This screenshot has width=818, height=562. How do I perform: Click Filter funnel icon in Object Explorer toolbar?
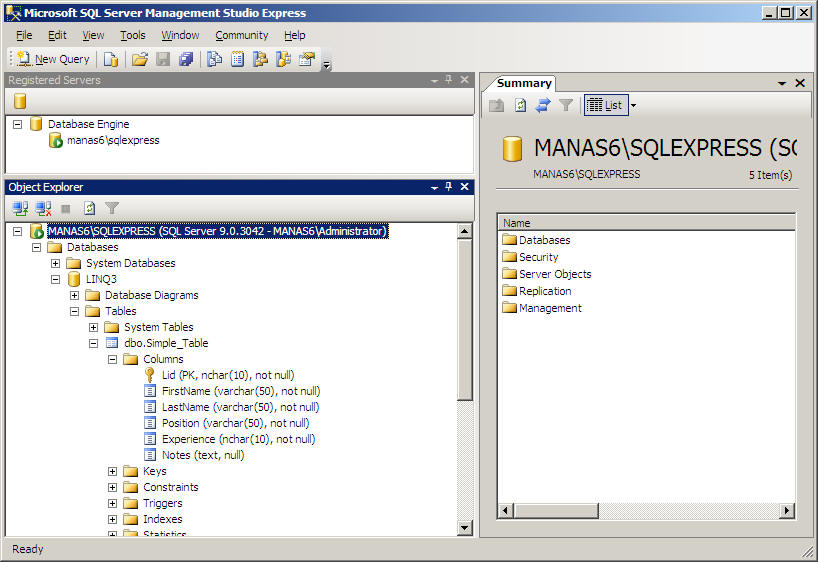112,209
